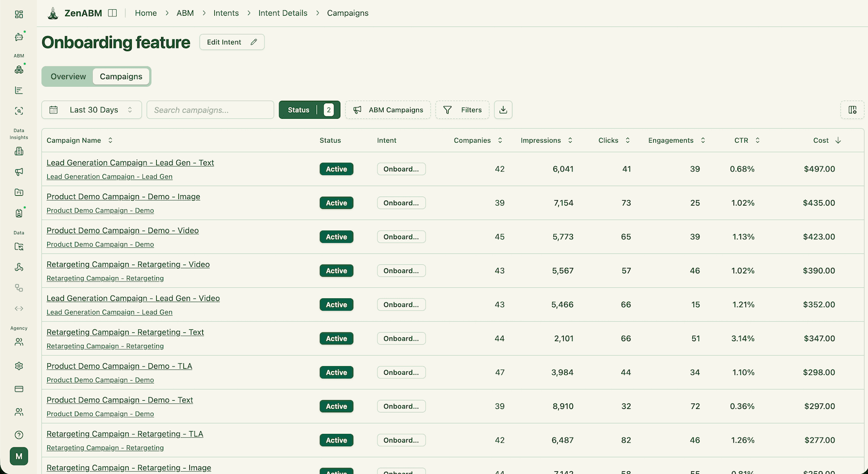Viewport: 868px width, 474px height.
Task: Open the M user avatar menu
Action: point(19,456)
